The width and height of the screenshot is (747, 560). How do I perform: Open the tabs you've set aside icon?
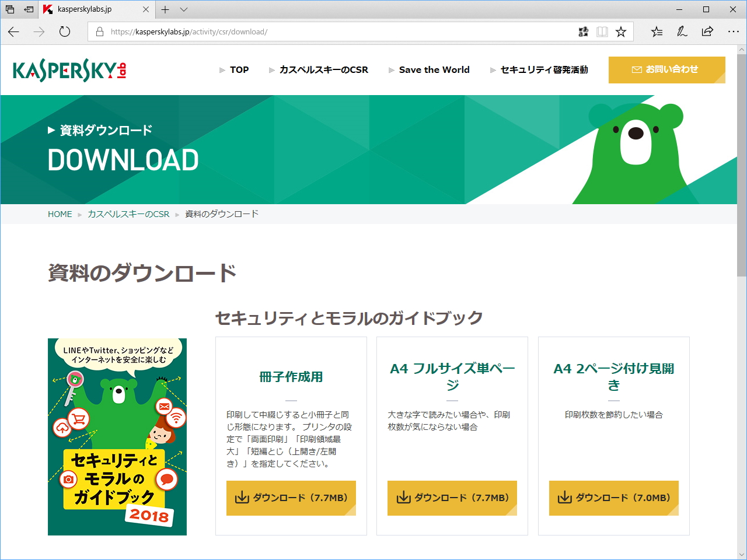(10, 9)
